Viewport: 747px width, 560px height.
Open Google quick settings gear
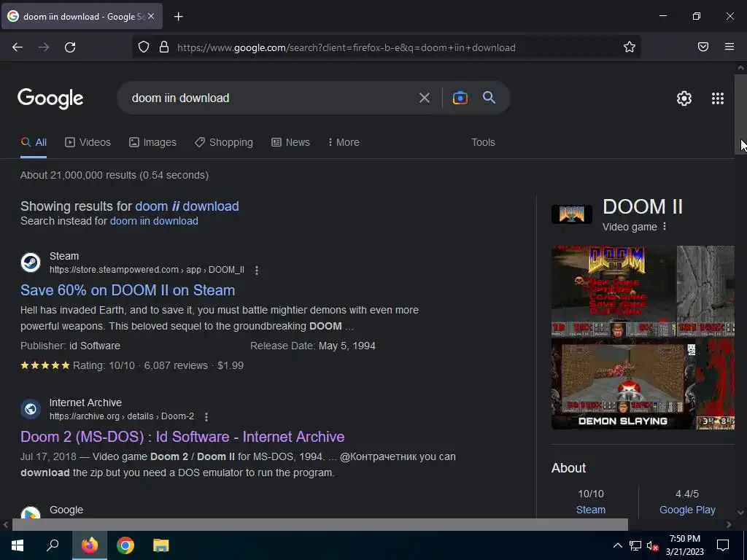(x=684, y=98)
